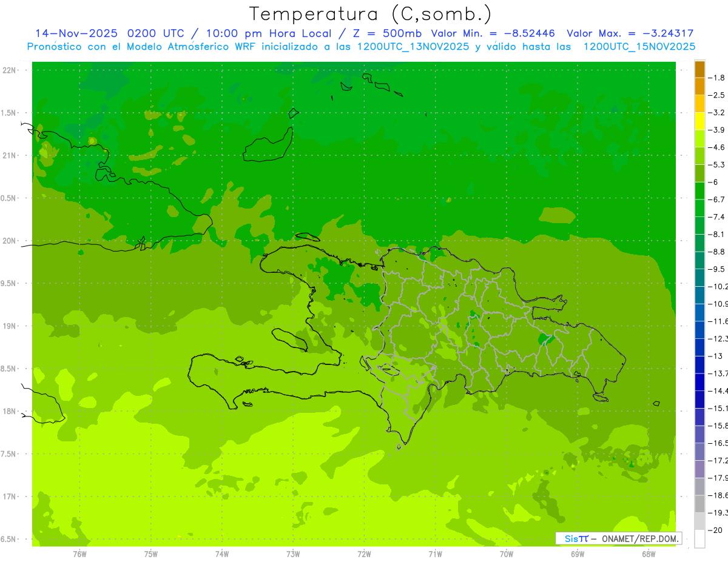The width and height of the screenshot is (728, 562).
Task: Pick the dark blue swatch between -13.7 and -14.4
Action: (x=699, y=382)
